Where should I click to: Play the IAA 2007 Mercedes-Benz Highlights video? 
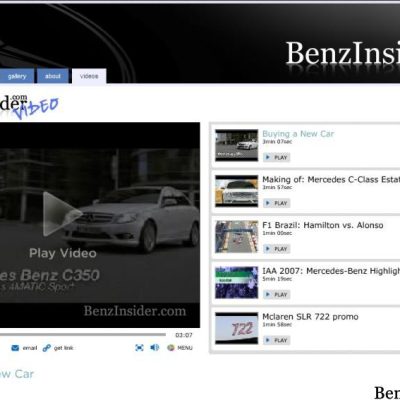click(x=276, y=294)
